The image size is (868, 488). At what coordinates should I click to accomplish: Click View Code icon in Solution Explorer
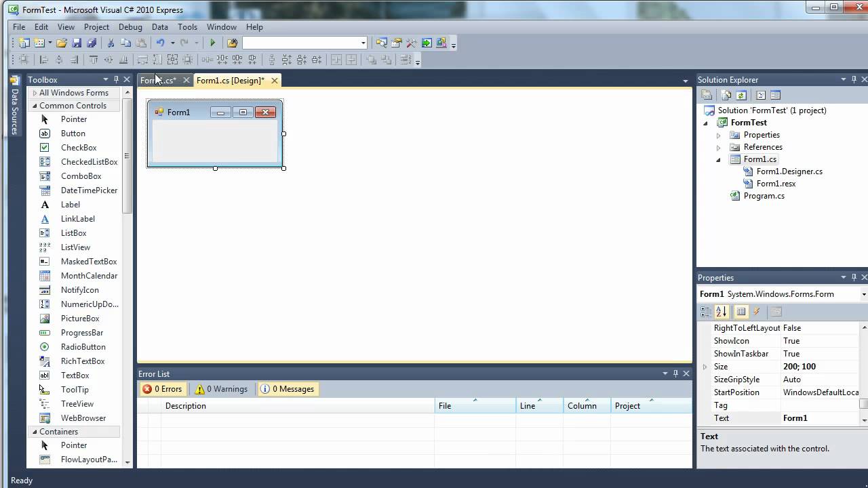point(761,96)
